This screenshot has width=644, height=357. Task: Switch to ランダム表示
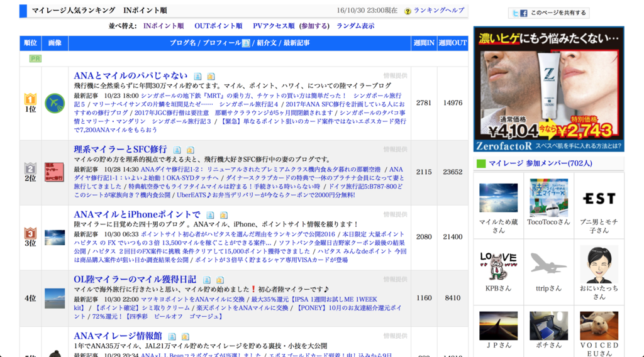tap(355, 26)
